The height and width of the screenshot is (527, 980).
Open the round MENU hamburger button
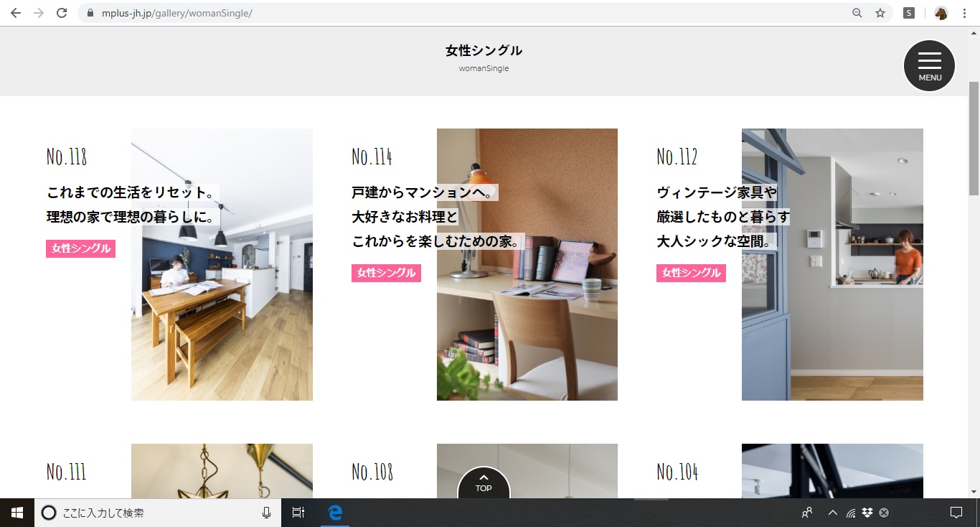point(930,66)
